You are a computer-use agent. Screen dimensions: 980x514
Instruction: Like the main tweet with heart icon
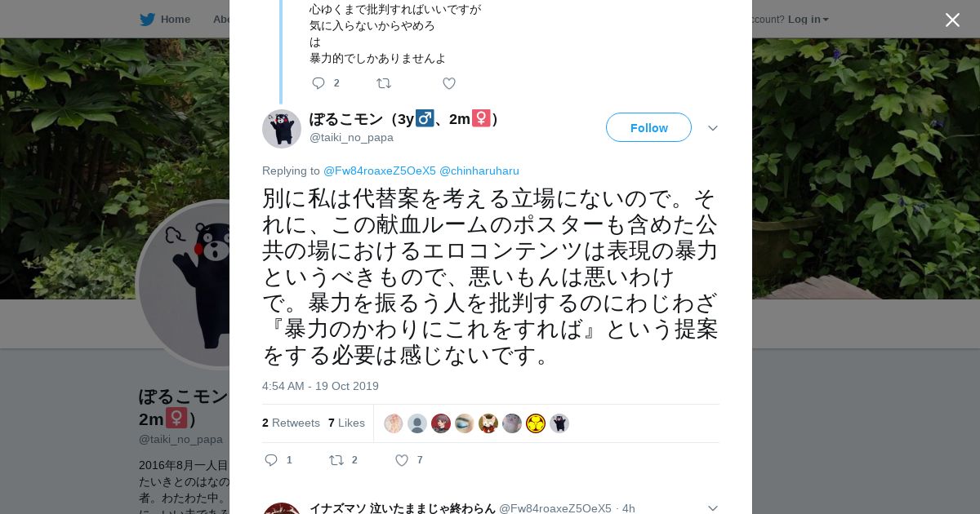402,460
